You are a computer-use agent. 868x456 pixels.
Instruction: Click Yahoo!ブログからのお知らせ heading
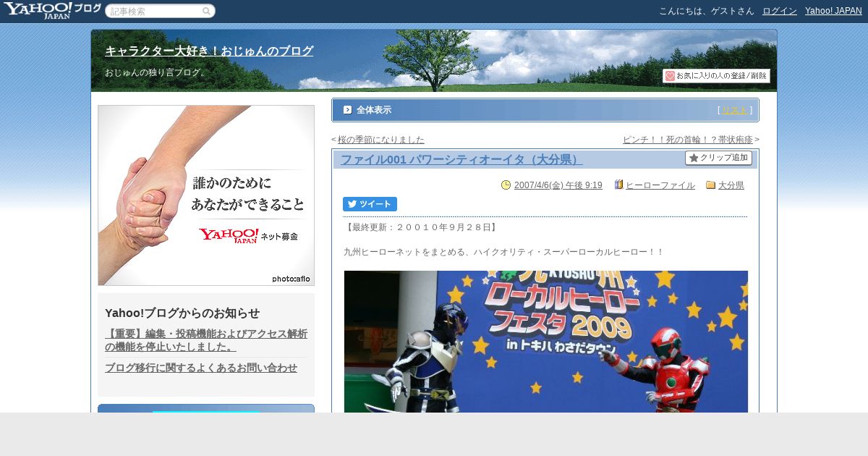tap(182, 313)
